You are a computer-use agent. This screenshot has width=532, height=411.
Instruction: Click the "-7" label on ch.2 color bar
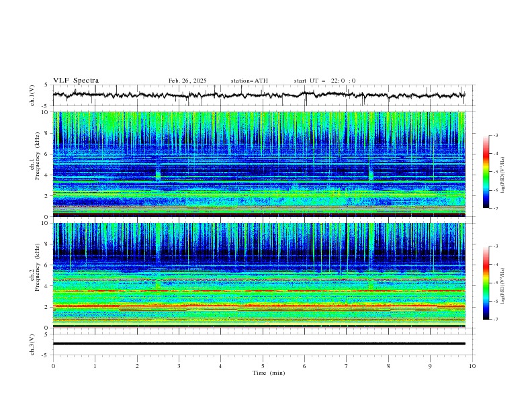tap(496, 320)
